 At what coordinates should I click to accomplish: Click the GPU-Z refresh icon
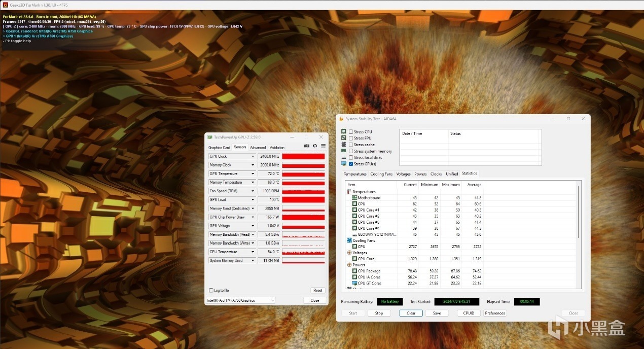(315, 146)
